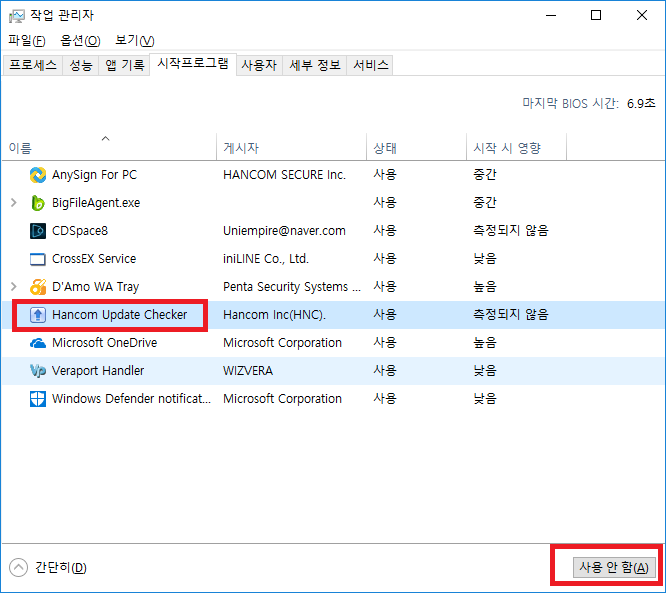Select the CDSpace8 name
This screenshot has height=593, width=666.
[x=80, y=231]
